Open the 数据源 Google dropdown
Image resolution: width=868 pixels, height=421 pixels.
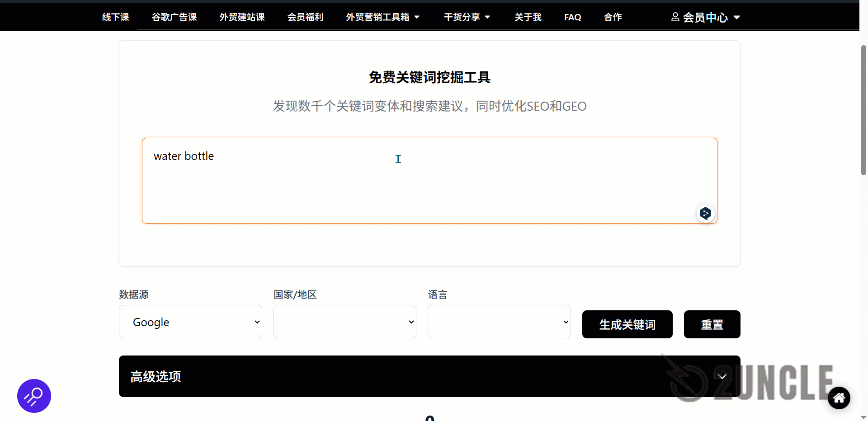[190, 322]
